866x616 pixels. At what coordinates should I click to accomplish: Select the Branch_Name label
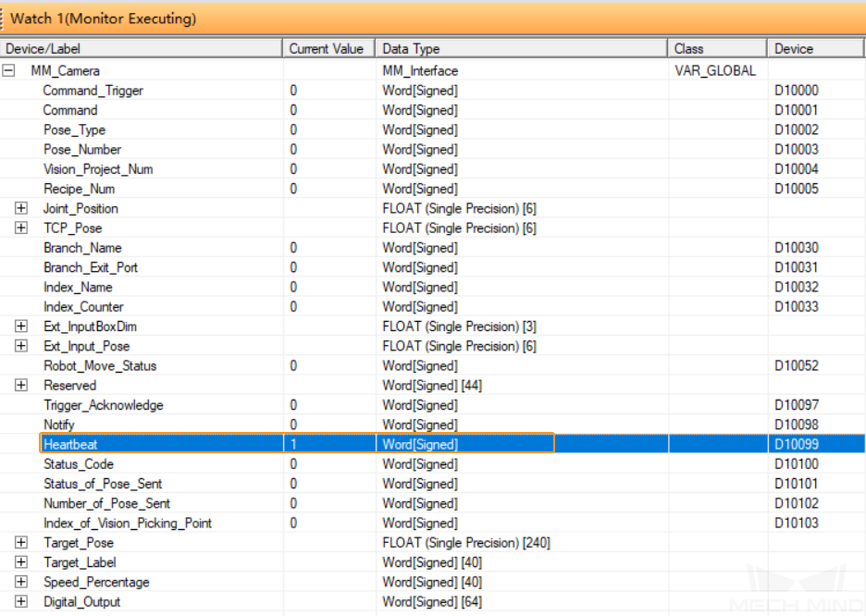[x=82, y=248]
